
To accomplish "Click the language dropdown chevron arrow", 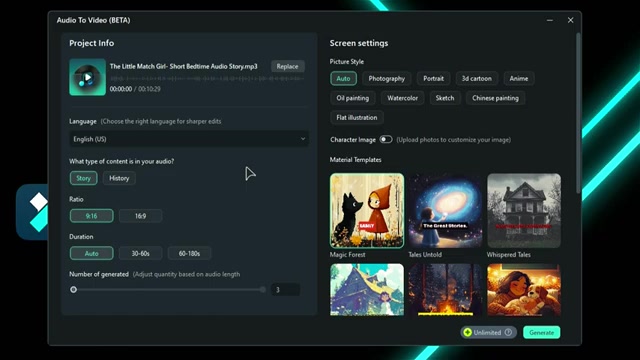I will (303, 139).
